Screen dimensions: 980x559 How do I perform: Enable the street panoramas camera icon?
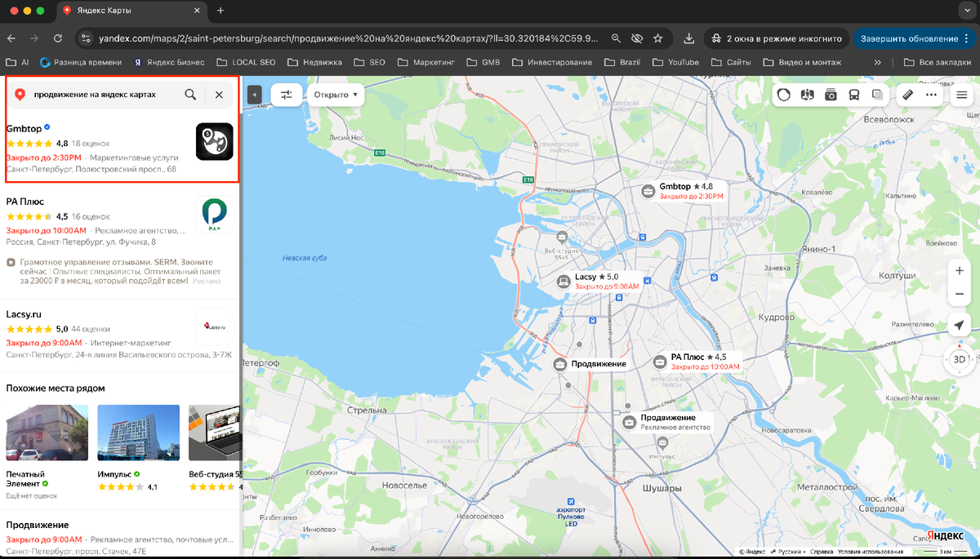click(831, 95)
